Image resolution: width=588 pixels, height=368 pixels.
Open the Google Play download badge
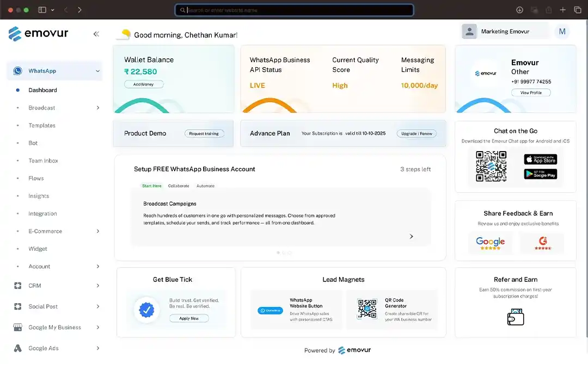[x=540, y=174]
